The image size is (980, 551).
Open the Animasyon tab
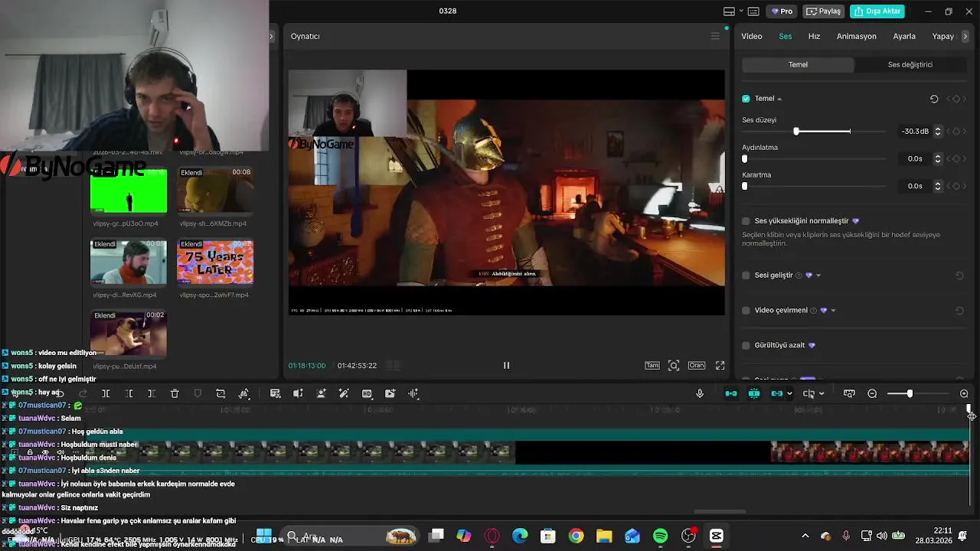(856, 37)
